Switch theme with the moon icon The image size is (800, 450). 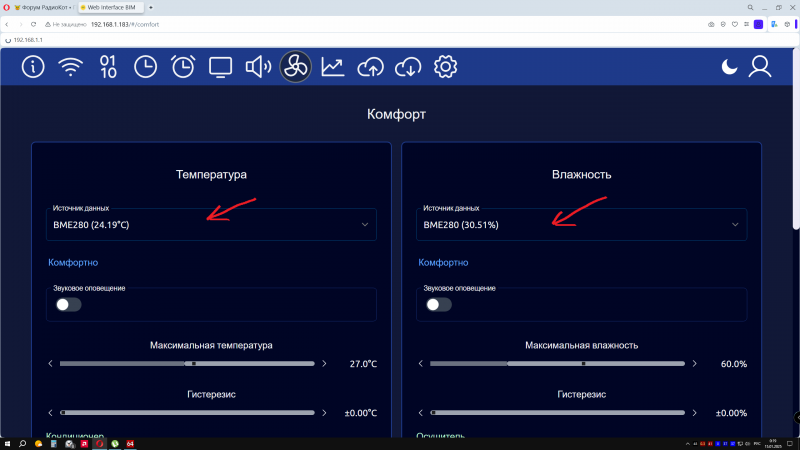729,67
